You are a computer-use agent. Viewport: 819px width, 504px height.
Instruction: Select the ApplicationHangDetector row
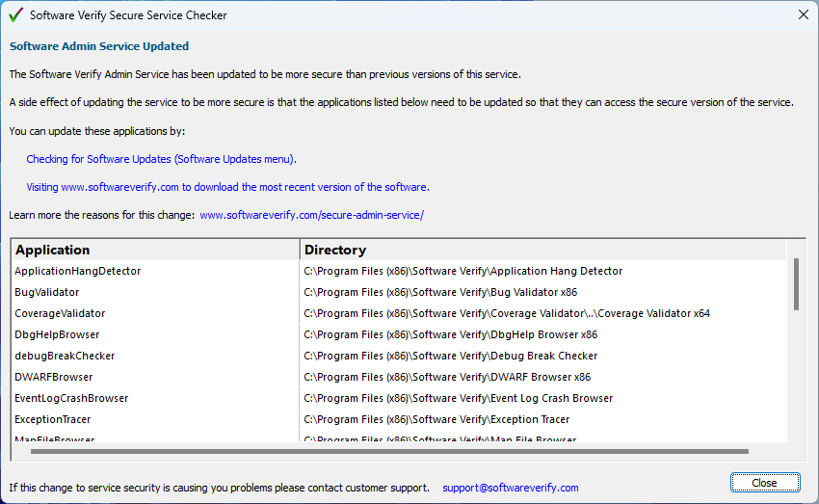pos(400,271)
